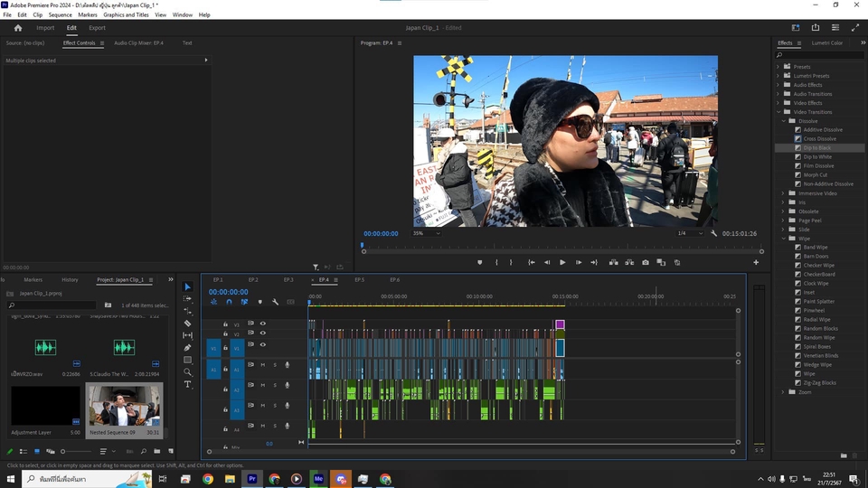Open the 35% zoom level dropdown
This screenshot has width=868, height=488.
tap(426, 233)
